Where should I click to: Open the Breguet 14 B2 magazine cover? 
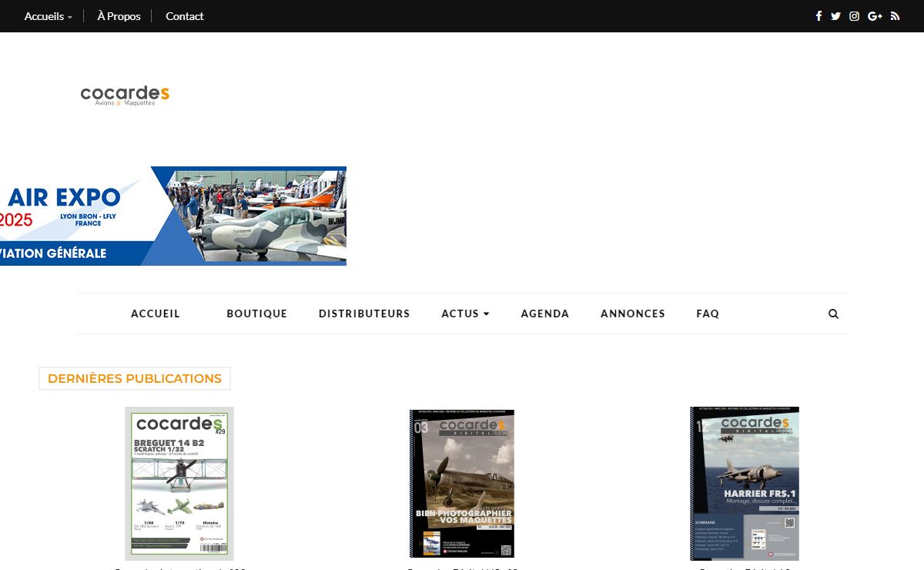pos(179,483)
